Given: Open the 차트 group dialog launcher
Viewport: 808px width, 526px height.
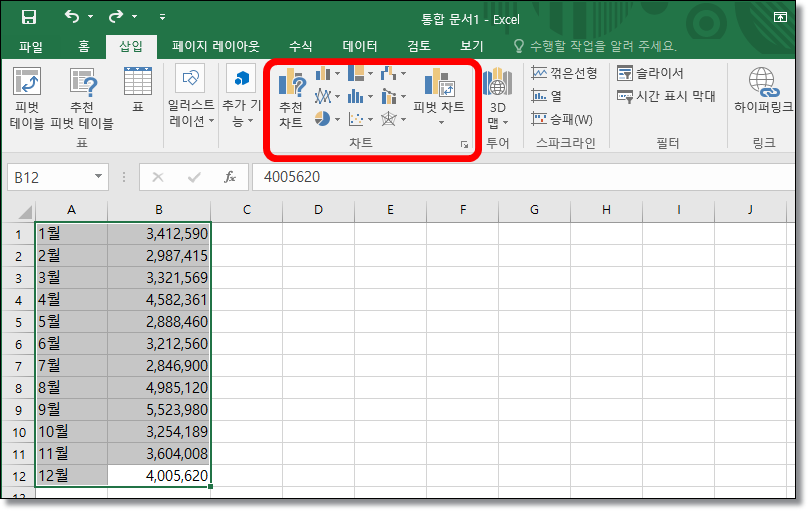Looking at the screenshot, I should click(x=464, y=145).
